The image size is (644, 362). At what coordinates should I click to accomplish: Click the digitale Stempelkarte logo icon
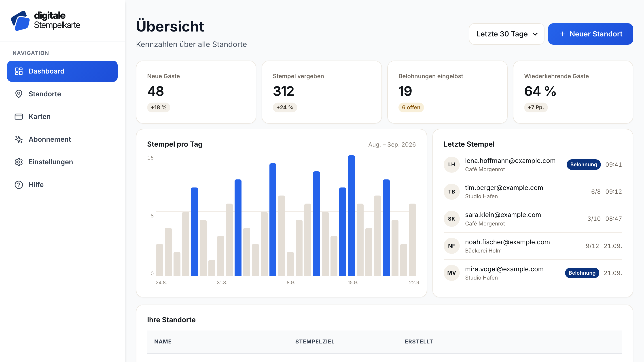click(20, 21)
